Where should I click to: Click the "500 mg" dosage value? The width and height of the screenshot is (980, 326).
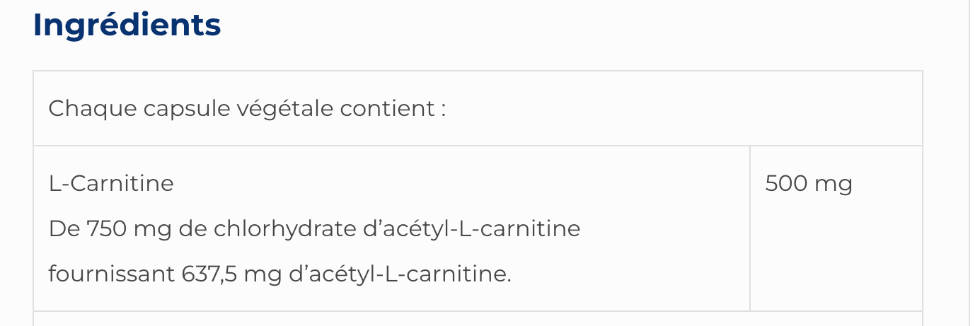click(809, 184)
